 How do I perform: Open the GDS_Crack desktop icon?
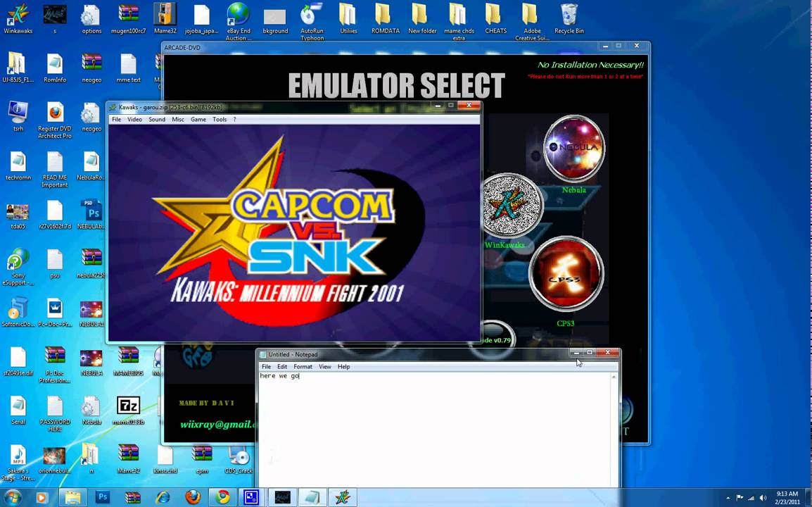coord(239,459)
